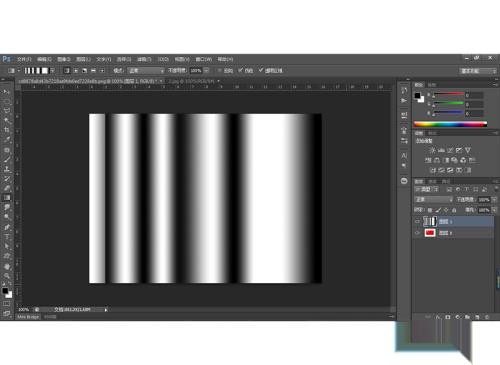Open the 文件(F) menu

pyautogui.click(x=24, y=59)
